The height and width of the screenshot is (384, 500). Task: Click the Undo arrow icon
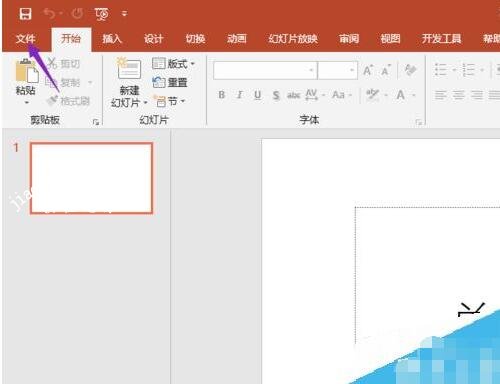tap(49, 14)
